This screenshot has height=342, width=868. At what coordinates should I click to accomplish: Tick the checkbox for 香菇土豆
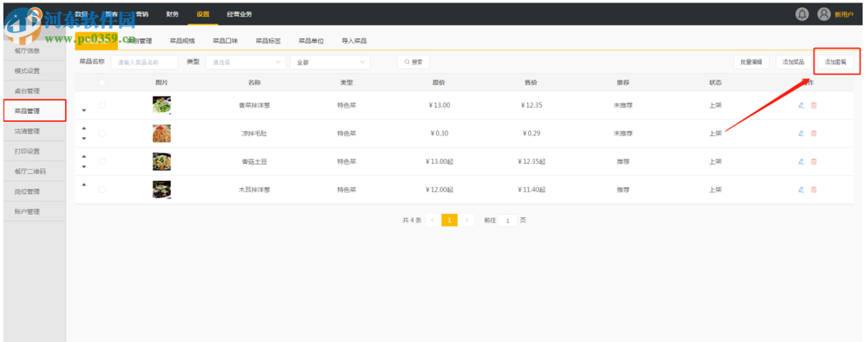102,162
